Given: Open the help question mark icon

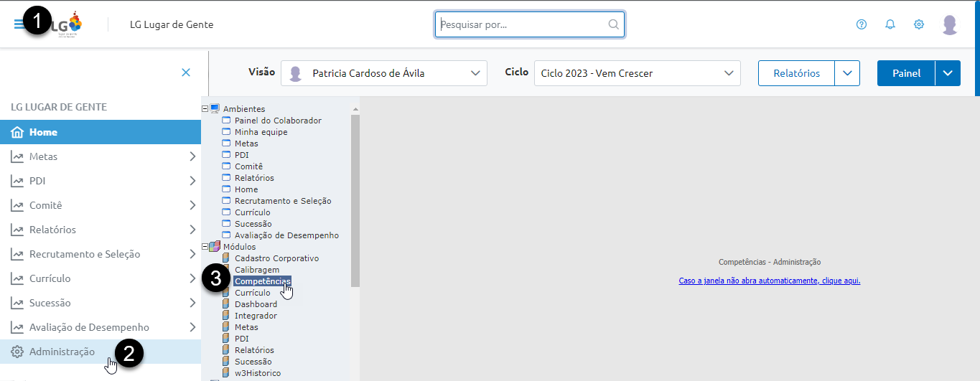Looking at the screenshot, I should 862,24.
